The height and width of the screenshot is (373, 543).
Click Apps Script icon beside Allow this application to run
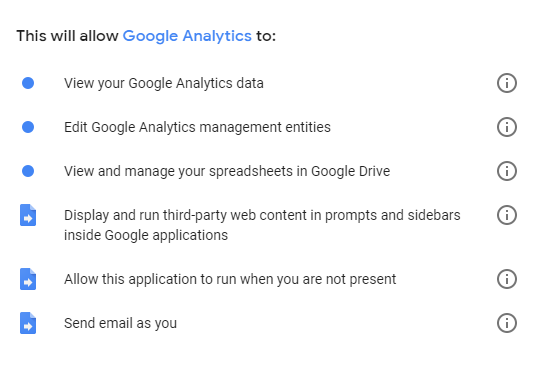coord(28,279)
